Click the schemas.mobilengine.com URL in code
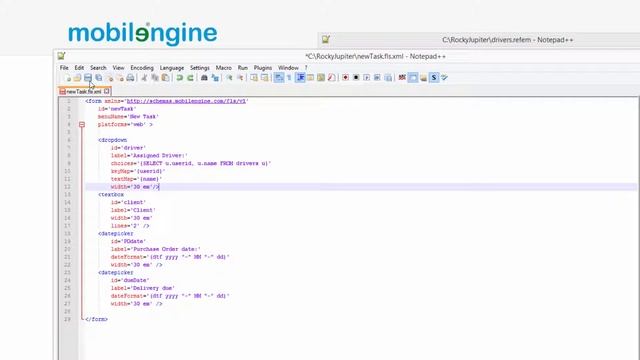Image resolution: width=640 pixels, height=360 pixels. tap(187, 101)
